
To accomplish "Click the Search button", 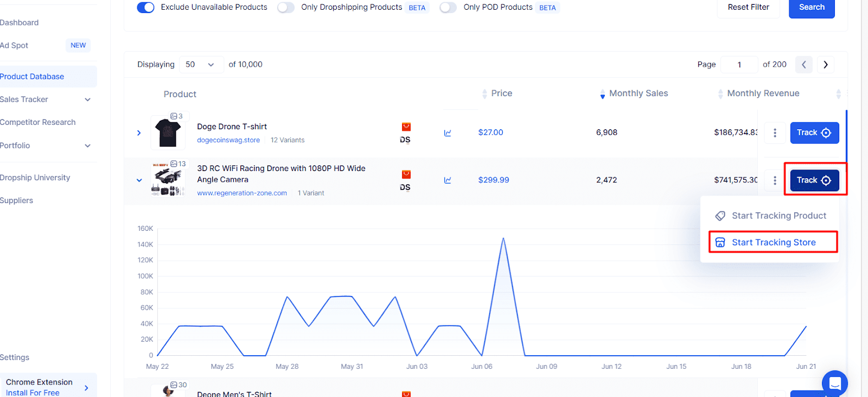I will click(x=812, y=8).
